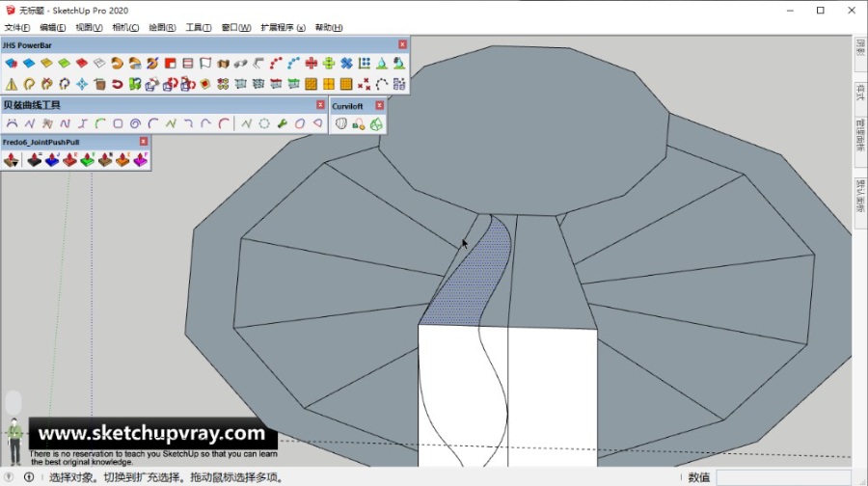The image size is (868, 486).
Task: Click the blue four-way arrows icon in JHS PowerBar
Action: click(x=82, y=84)
